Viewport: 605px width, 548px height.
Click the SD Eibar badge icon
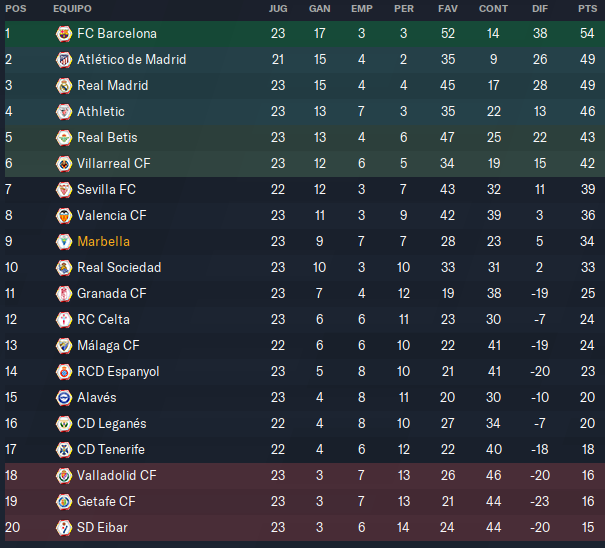tap(64, 528)
